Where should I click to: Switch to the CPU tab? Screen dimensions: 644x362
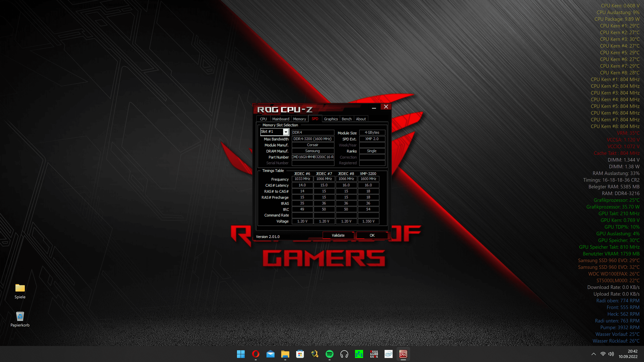tap(263, 119)
